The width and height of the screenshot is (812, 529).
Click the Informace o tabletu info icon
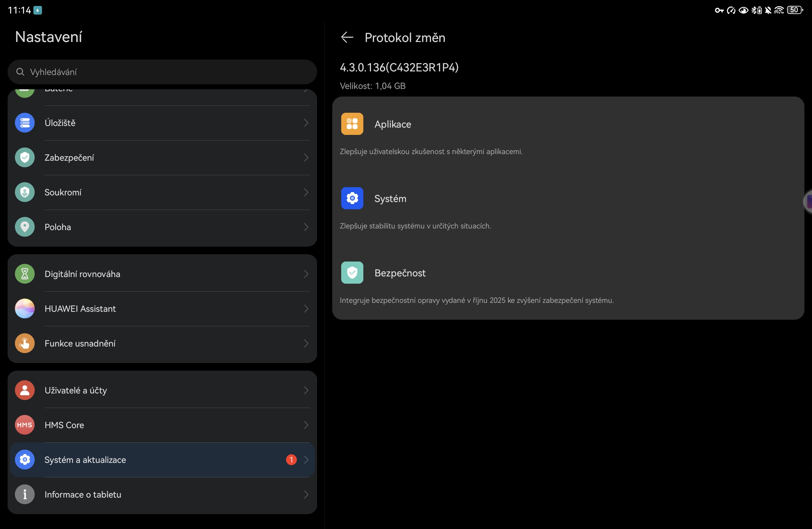click(24, 494)
